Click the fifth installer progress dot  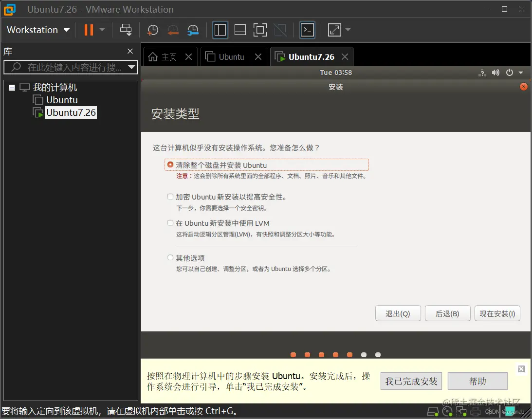(349, 355)
